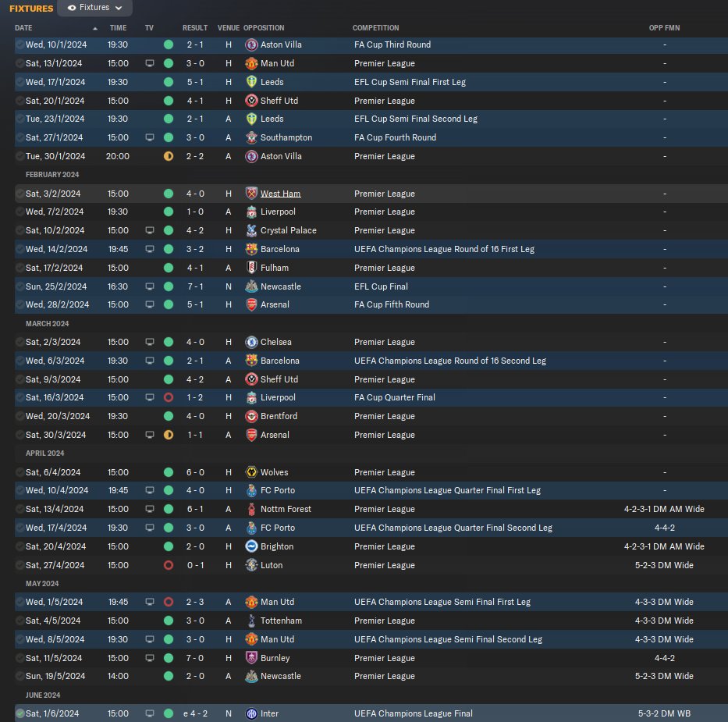The width and height of the screenshot is (728, 722).
Task: Open the 7 - 1 result against Newcastle
Action: click(x=195, y=286)
